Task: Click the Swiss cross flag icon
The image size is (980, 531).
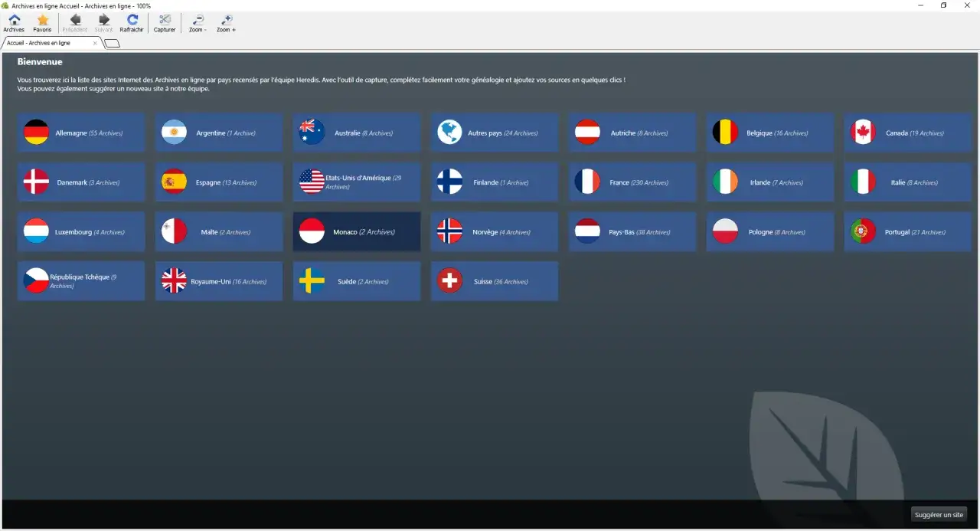Action: pos(449,281)
